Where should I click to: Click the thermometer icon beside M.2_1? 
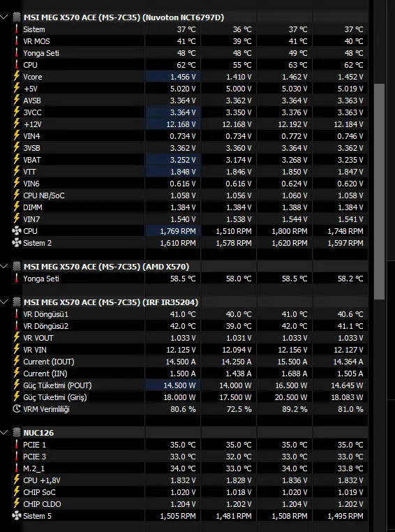point(16,468)
